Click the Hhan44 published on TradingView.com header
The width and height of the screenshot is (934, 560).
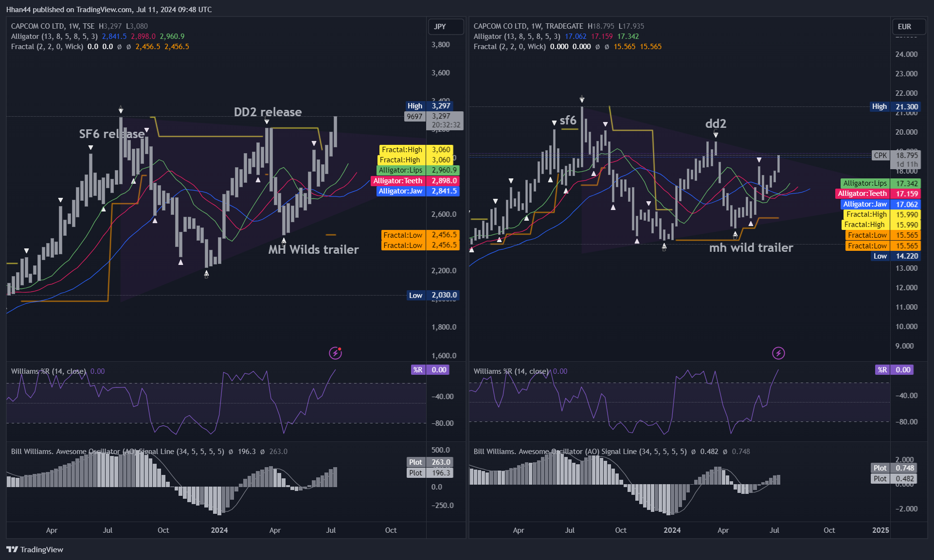(109, 9)
